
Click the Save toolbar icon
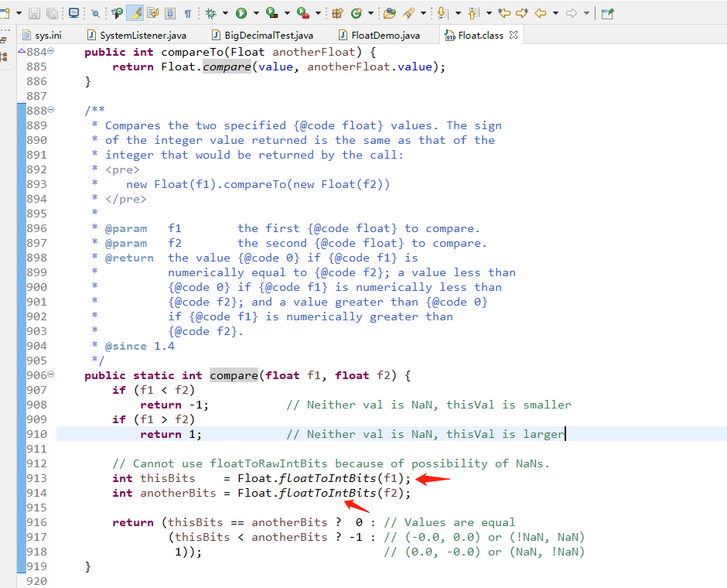(x=34, y=13)
